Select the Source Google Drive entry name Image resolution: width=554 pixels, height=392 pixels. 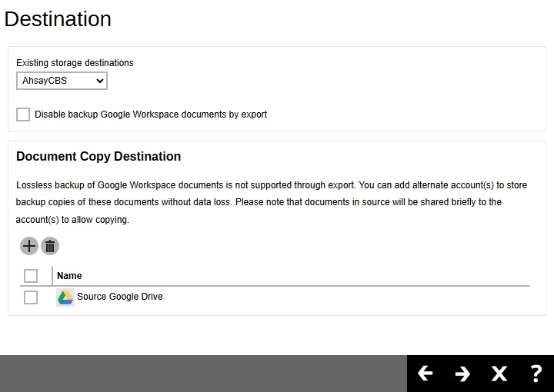coord(119,297)
